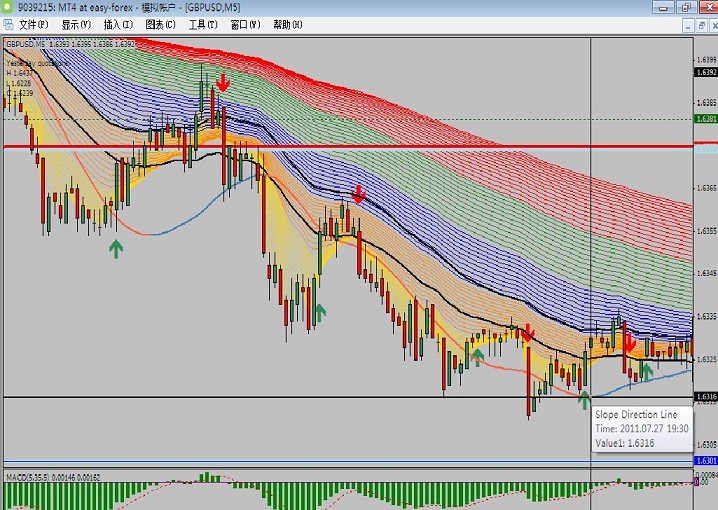The height and width of the screenshot is (510, 718).
Task: Click the GBPUSD,M5 chart header quote text
Action: pos(70,44)
